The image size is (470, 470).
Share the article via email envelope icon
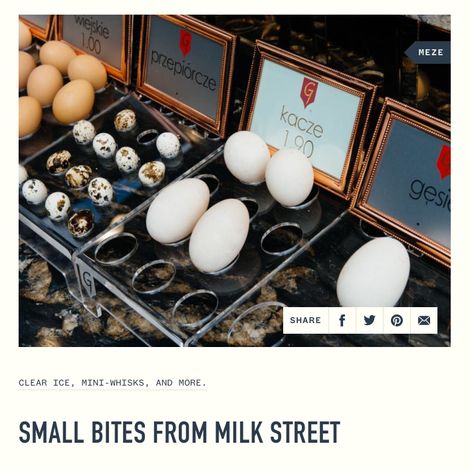coord(424,320)
